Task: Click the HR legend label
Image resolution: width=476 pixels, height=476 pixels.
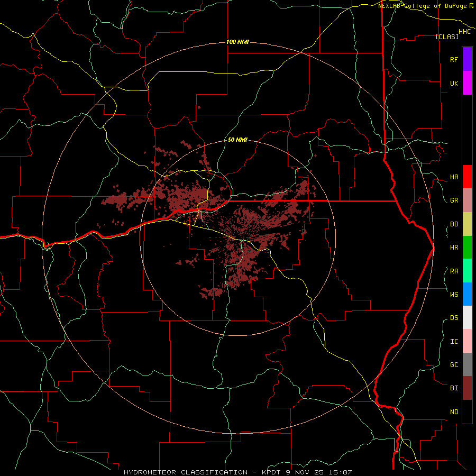Action: 454,248
